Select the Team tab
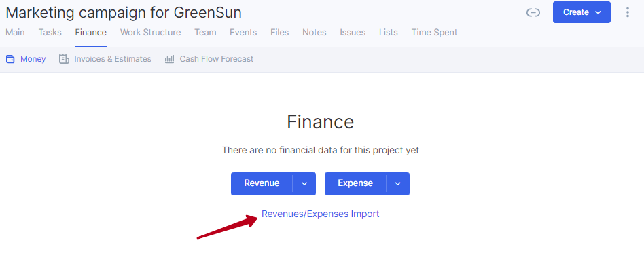Screen dimensions: 644x268 tap(205, 33)
